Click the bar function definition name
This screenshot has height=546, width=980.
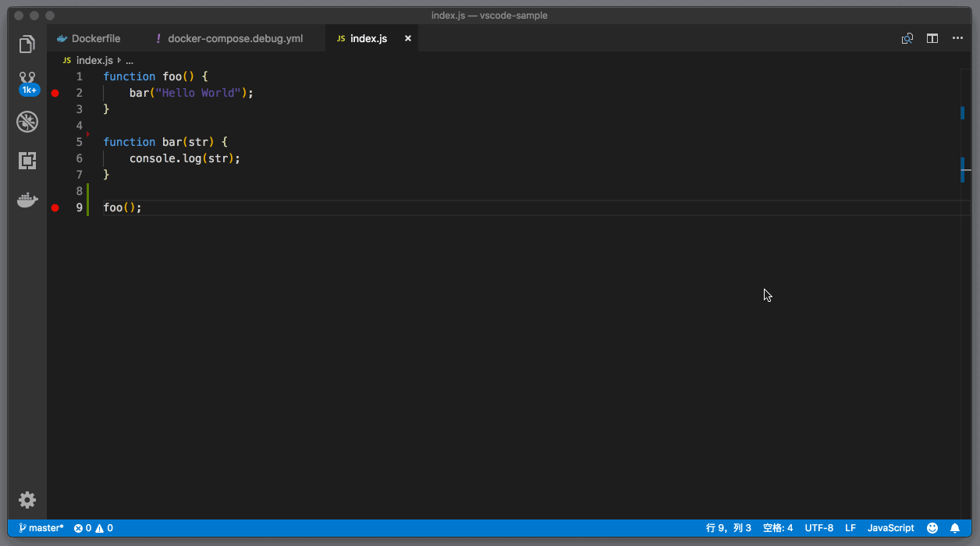click(172, 142)
